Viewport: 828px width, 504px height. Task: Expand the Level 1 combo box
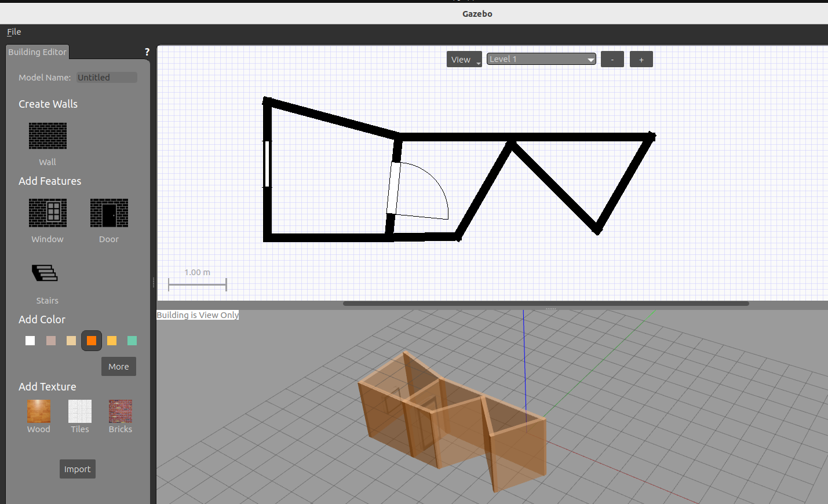(541, 59)
